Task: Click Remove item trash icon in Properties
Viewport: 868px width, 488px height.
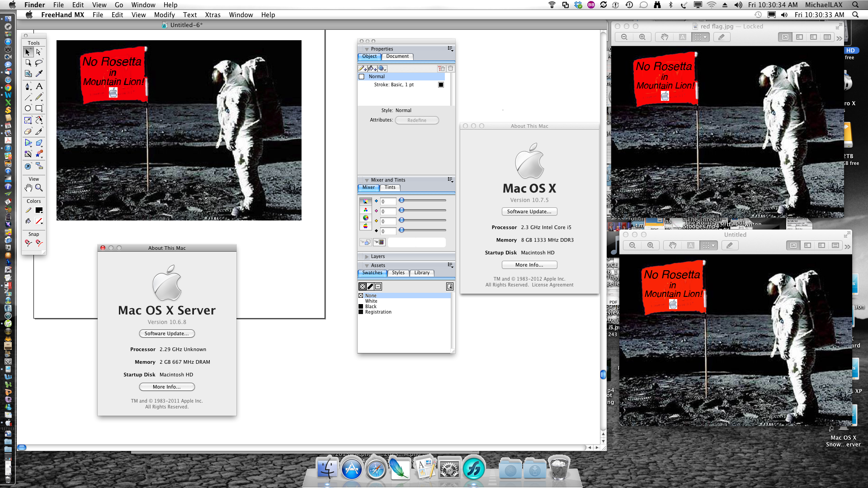Action: coord(451,69)
